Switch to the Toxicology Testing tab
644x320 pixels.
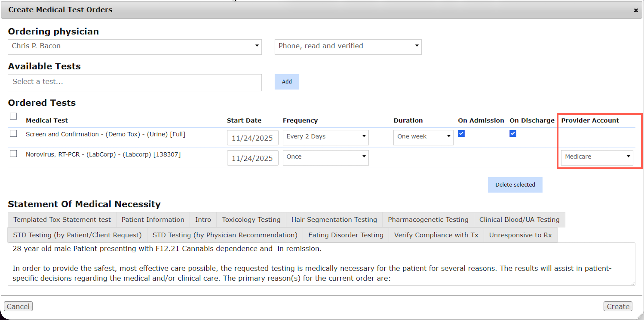pyautogui.click(x=251, y=220)
